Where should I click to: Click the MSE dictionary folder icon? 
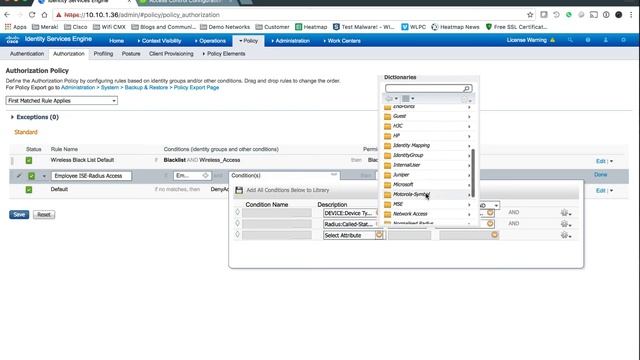click(x=387, y=204)
